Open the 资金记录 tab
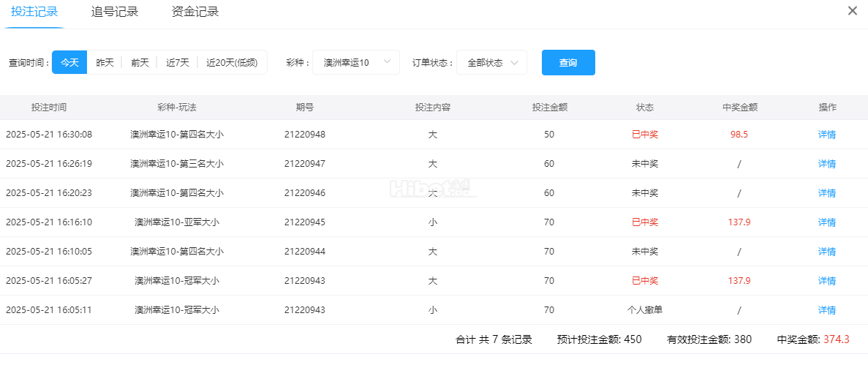 195,12
